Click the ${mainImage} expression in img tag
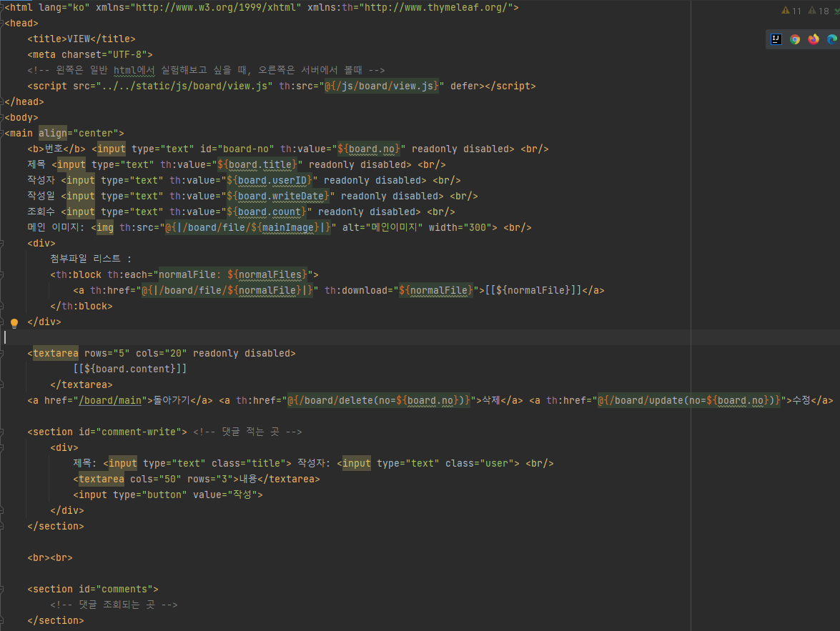 click(x=285, y=228)
